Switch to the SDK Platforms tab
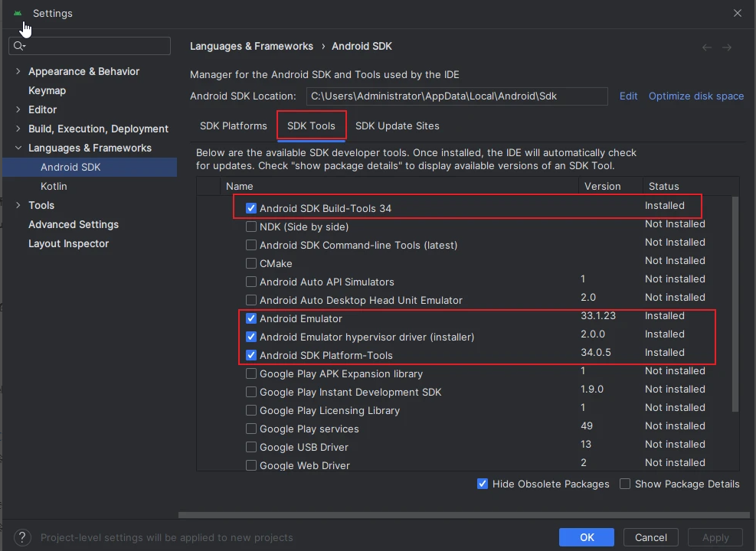This screenshot has height=551, width=756. point(234,126)
